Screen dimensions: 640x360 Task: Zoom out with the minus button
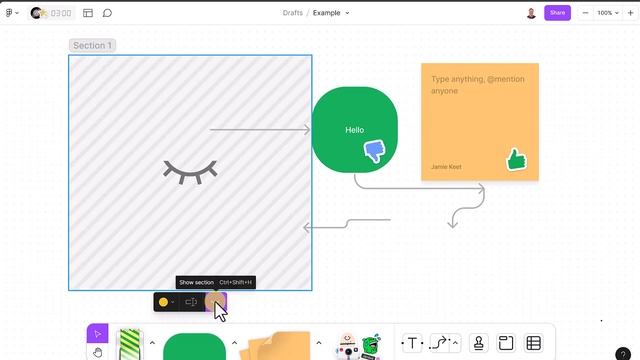[x=585, y=13]
